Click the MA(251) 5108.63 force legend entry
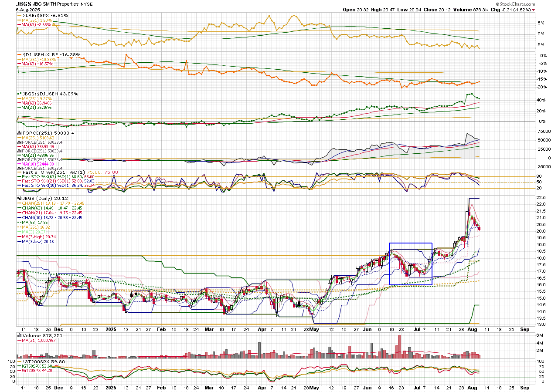The image size is (558, 392). [x=39, y=138]
